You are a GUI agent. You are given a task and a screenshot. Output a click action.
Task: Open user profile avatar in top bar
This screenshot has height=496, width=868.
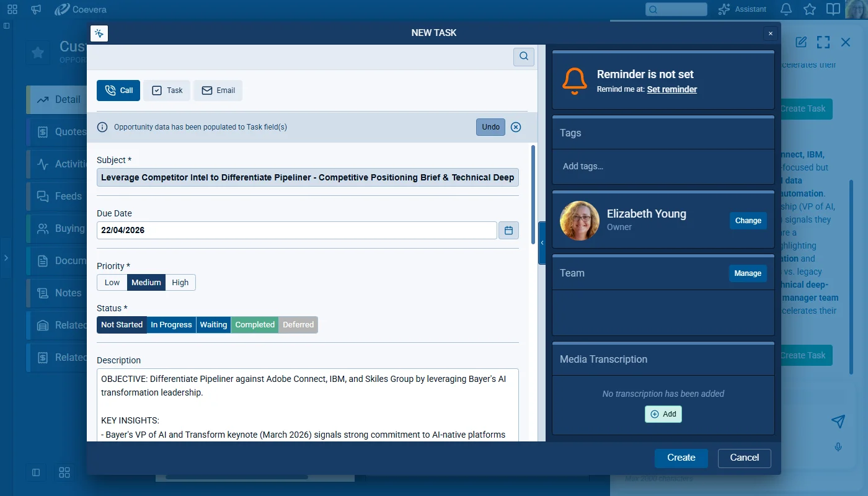click(x=855, y=9)
